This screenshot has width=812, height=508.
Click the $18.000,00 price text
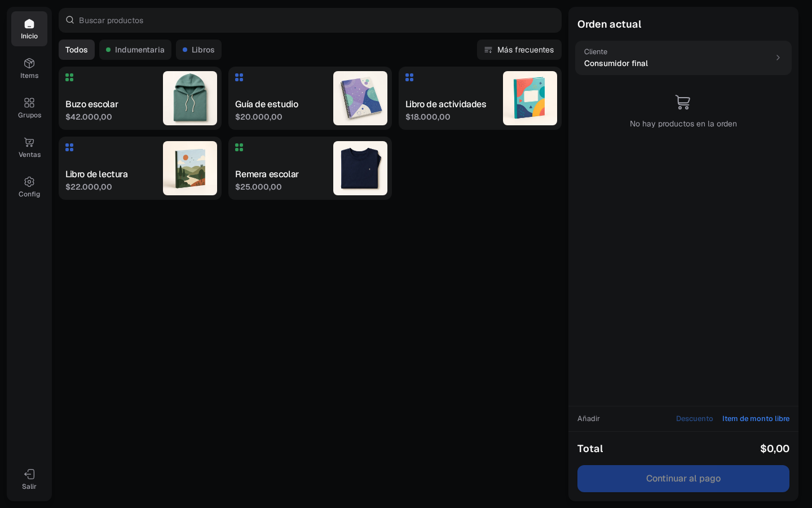[x=428, y=117]
